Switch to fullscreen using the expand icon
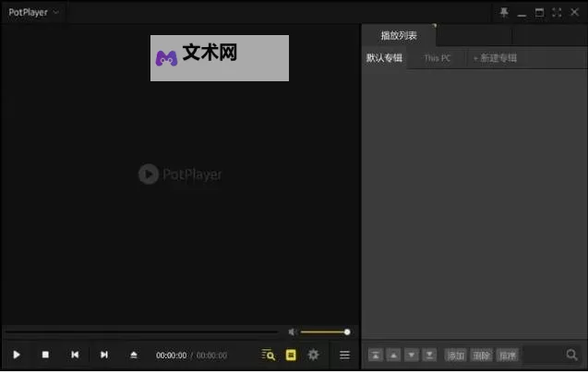 click(x=557, y=12)
